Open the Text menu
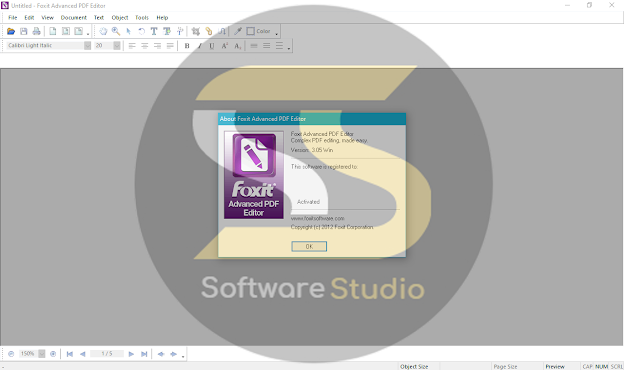Viewport: 624px width, 370px height. point(99,18)
